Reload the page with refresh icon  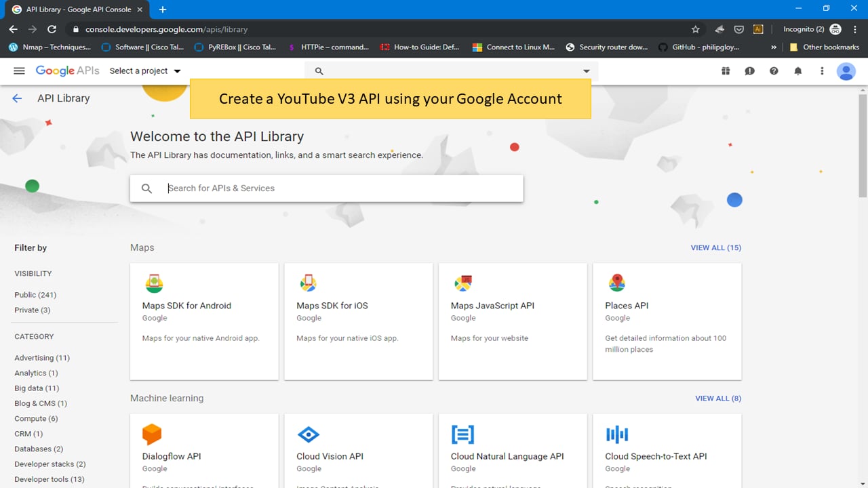pyautogui.click(x=52, y=29)
